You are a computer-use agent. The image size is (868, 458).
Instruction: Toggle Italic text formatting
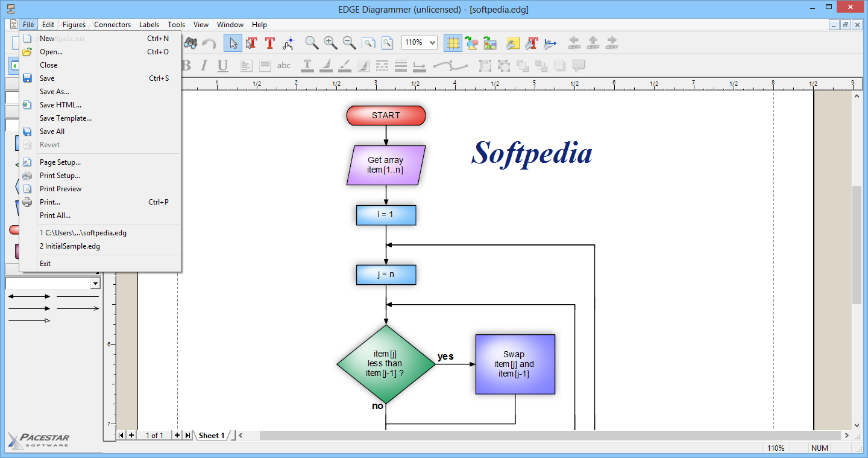click(x=204, y=65)
